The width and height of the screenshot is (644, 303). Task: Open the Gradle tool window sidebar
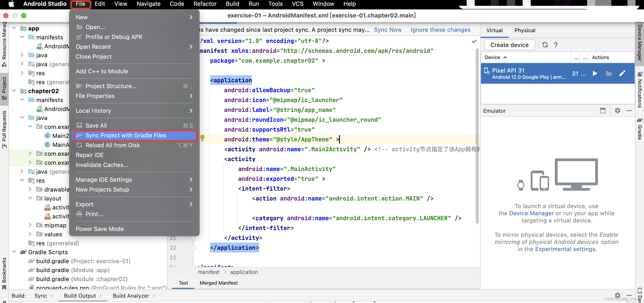[x=640, y=129]
